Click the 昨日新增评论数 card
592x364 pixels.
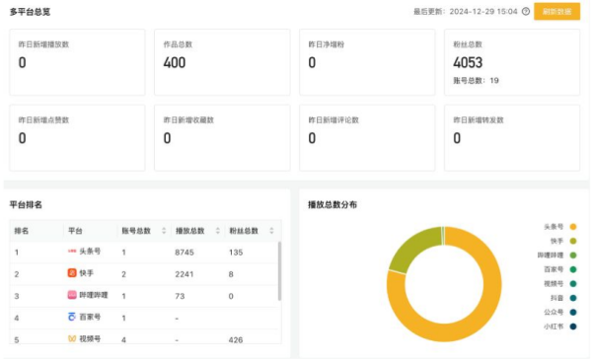(x=367, y=138)
